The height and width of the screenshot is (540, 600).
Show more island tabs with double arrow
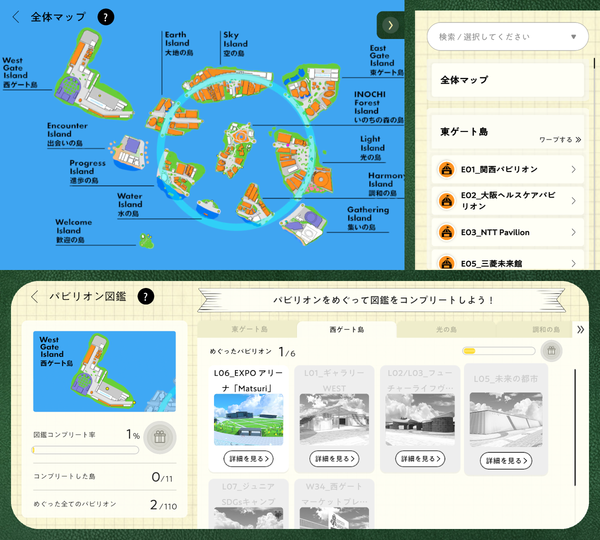[580, 329]
